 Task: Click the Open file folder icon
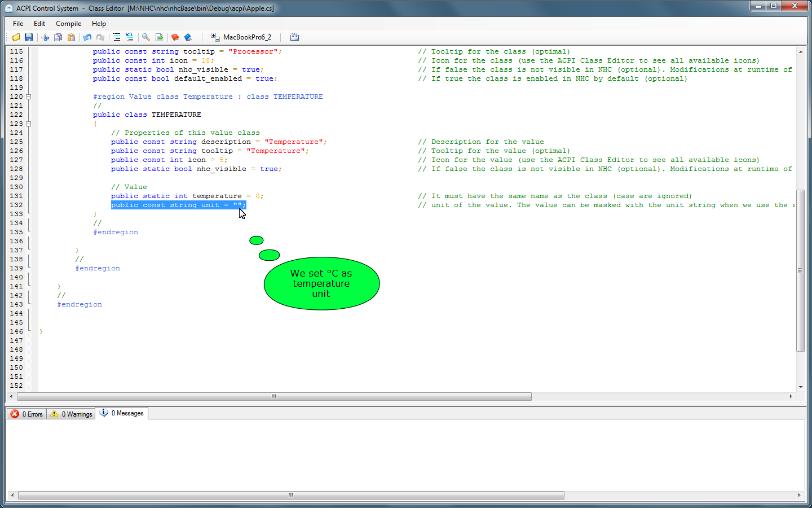(x=16, y=37)
